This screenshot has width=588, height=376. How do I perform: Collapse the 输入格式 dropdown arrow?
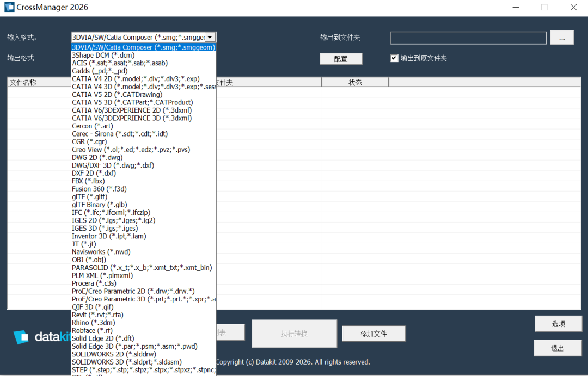pyautogui.click(x=210, y=37)
